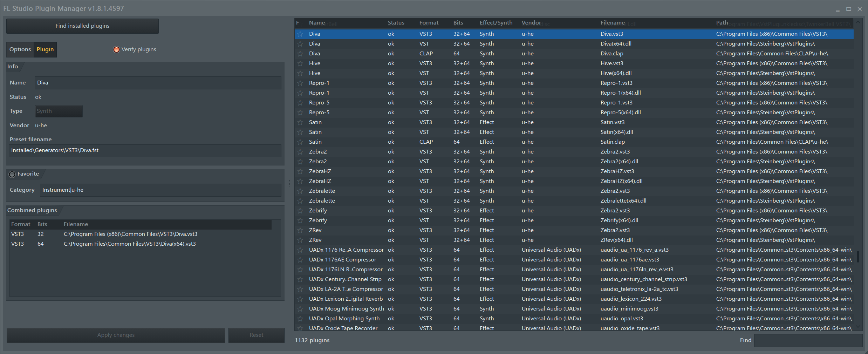868x354 pixels.
Task: Star the Diva VST3 plugin as favorite
Action: click(x=301, y=34)
